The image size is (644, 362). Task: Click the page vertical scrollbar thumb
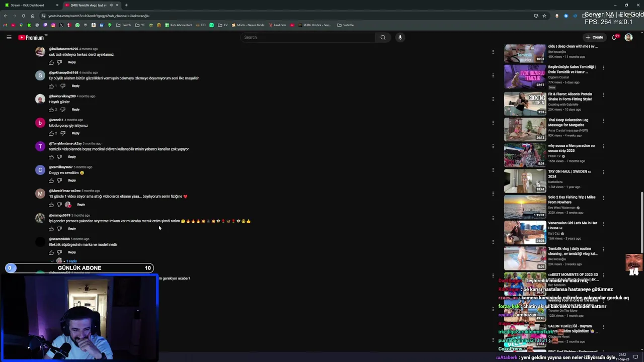pos(641,224)
